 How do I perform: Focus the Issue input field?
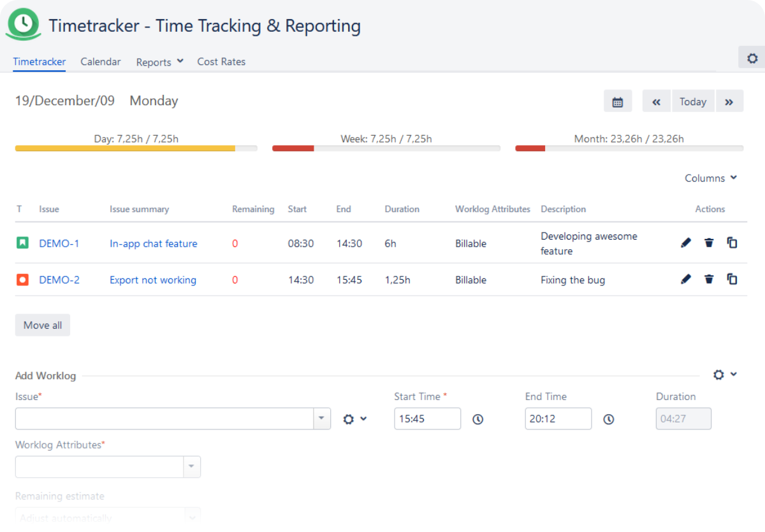(164, 419)
